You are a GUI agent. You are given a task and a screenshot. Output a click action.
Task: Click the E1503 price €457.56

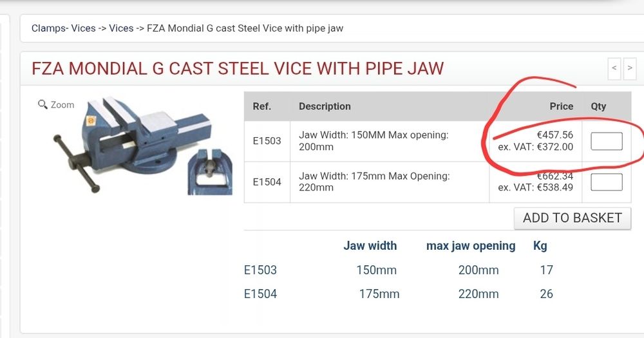(555, 135)
